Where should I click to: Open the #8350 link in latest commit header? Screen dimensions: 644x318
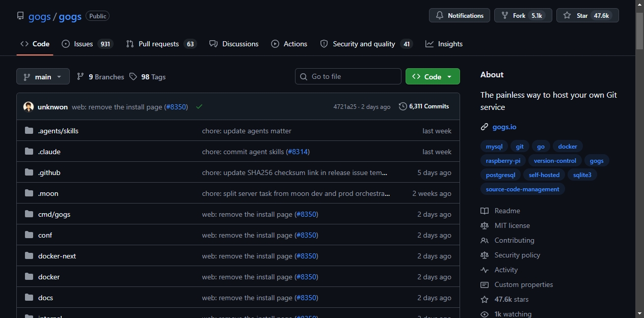[176, 107]
